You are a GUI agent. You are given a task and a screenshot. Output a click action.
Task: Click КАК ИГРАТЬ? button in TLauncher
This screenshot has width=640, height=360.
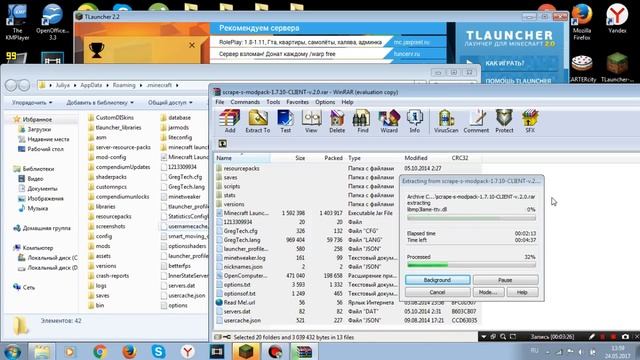504,63
